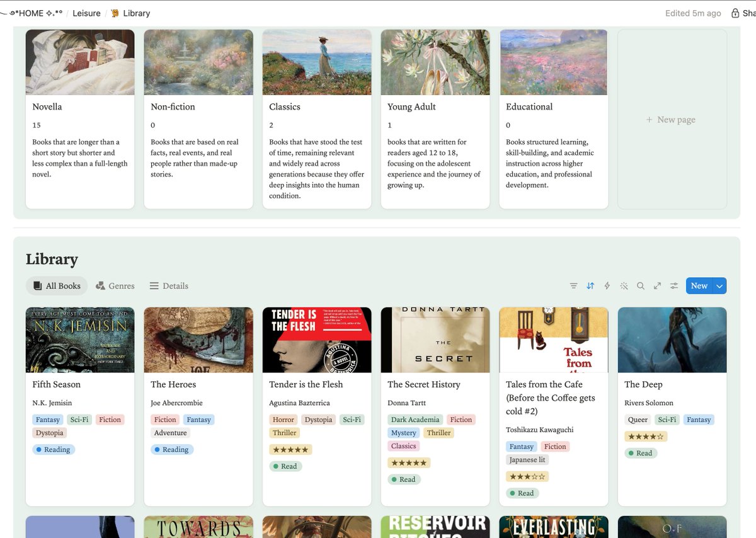756x538 pixels.
Task: Open The Deep book cover
Action: coord(672,340)
